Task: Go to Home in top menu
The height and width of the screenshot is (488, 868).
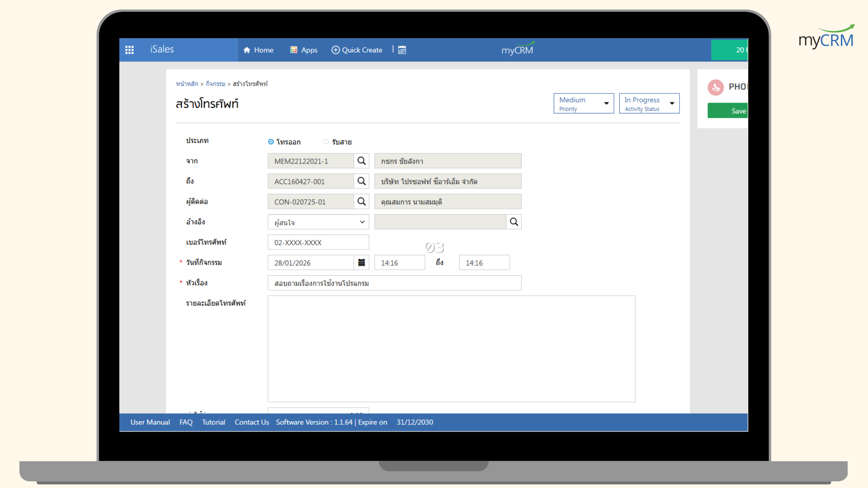Action: (x=258, y=50)
